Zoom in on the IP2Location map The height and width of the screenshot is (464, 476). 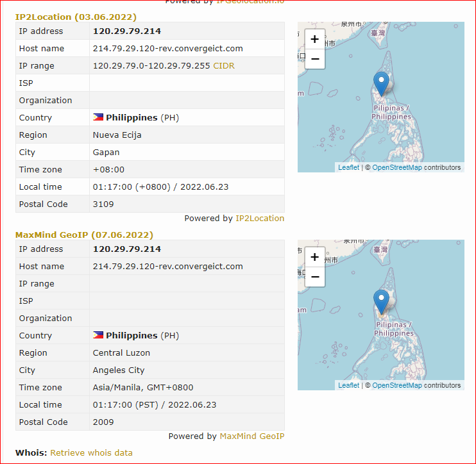[315, 39]
